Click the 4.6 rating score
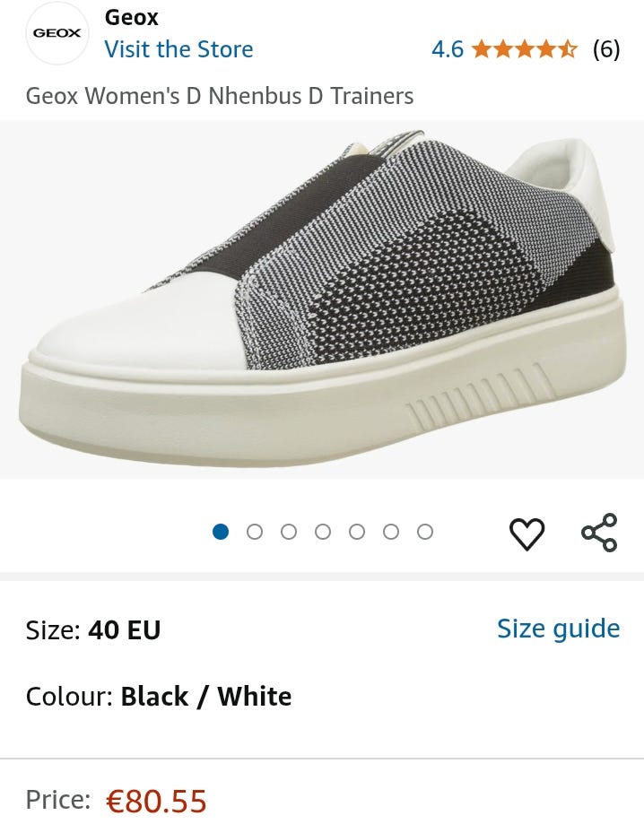Image resolution: width=644 pixels, height=824 pixels. [448, 49]
